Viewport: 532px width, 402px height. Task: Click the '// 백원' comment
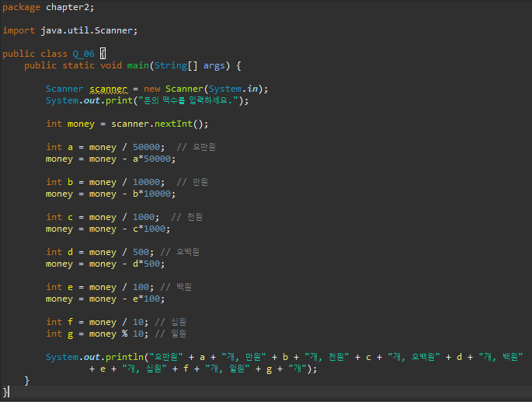pyautogui.click(x=176, y=287)
